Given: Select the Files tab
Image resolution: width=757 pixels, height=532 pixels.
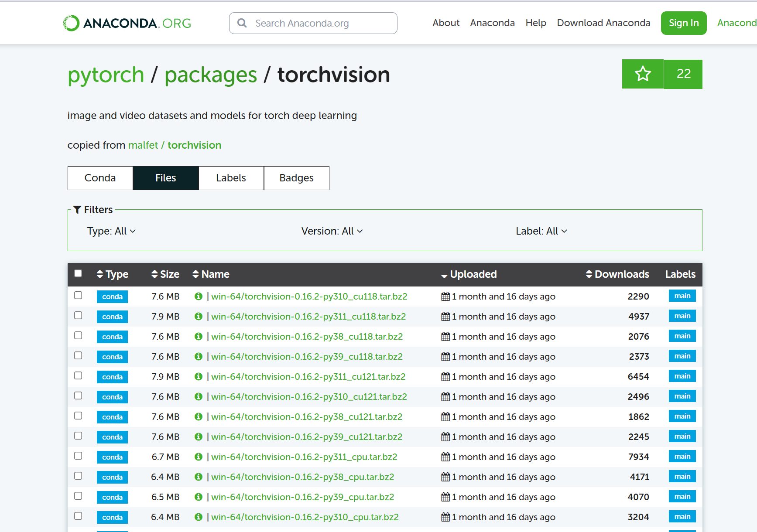Looking at the screenshot, I should point(166,178).
